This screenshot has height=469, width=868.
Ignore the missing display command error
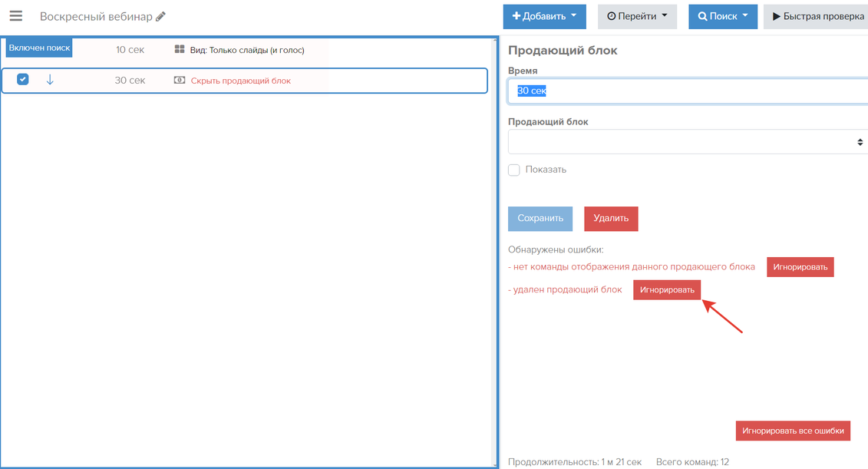click(800, 267)
